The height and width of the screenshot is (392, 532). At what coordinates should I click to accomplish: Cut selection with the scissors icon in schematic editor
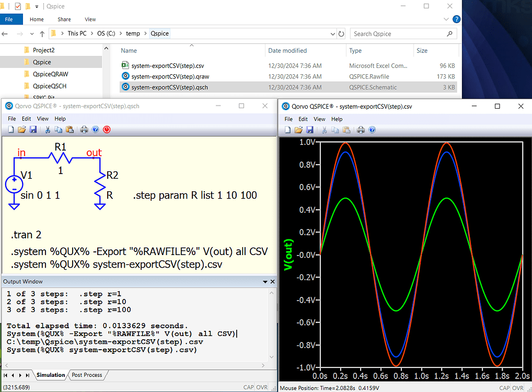tap(48, 129)
